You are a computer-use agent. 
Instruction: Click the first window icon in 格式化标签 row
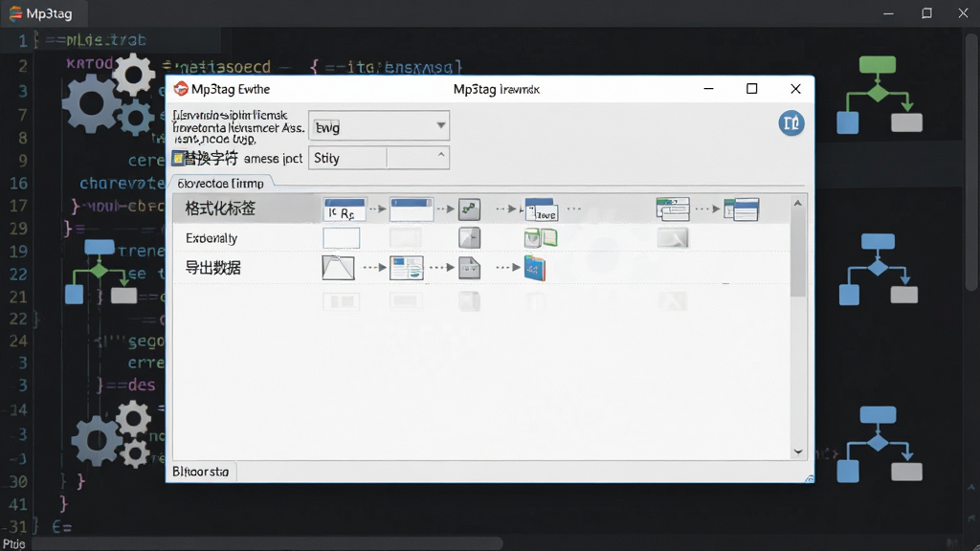tap(344, 209)
